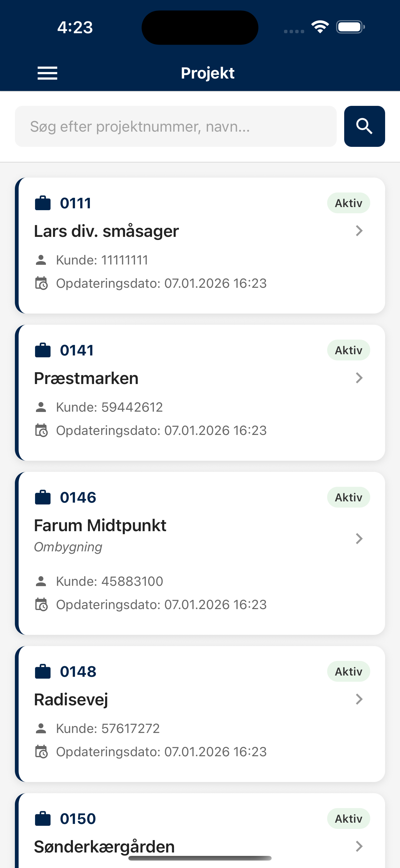This screenshot has height=868, width=400.
Task: Open the Sønderkærgården project
Action: pos(104,846)
